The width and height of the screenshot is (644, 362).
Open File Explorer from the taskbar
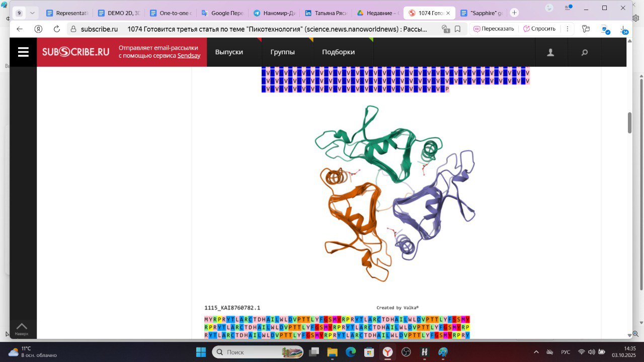coord(332,352)
